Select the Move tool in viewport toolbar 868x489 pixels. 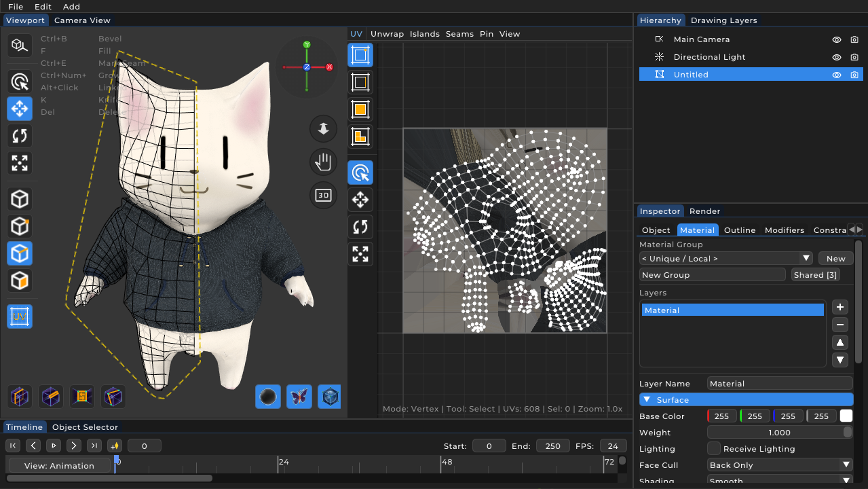tap(20, 109)
